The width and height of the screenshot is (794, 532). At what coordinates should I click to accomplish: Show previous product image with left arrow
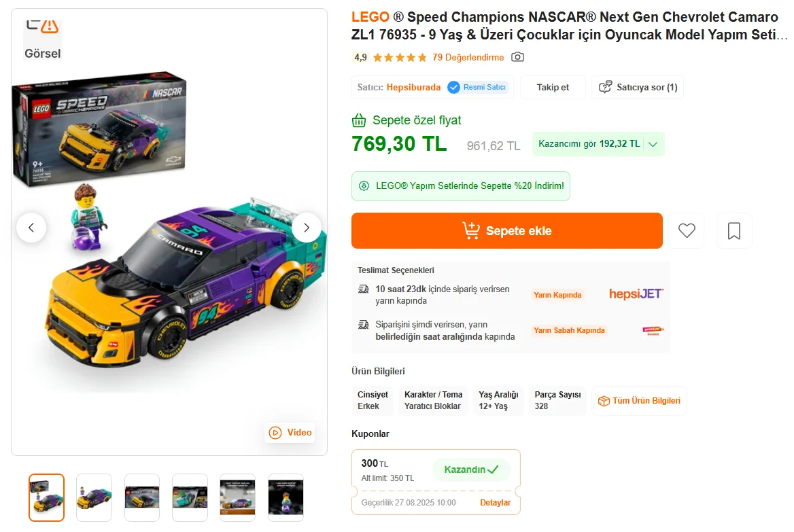(x=31, y=228)
